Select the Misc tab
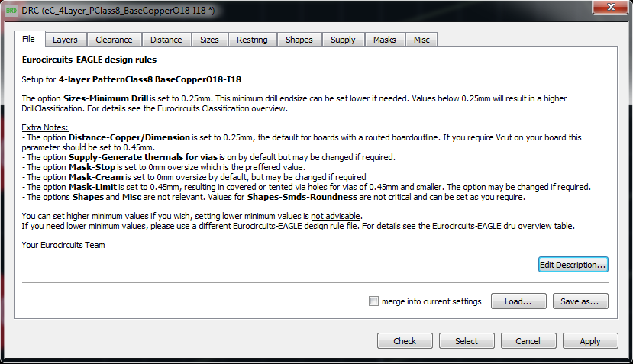The height and width of the screenshot is (364, 633). click(421, 40)
